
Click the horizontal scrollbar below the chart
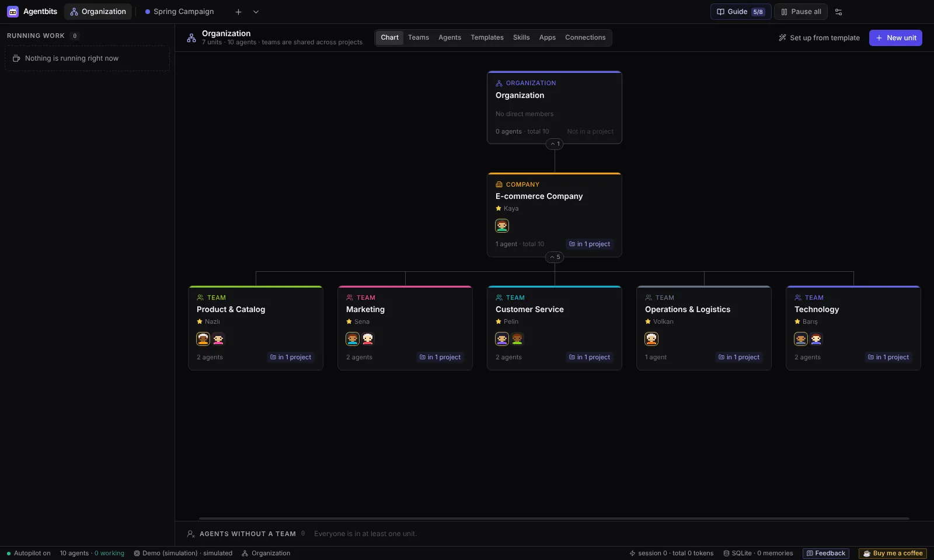tap(554, 518)
